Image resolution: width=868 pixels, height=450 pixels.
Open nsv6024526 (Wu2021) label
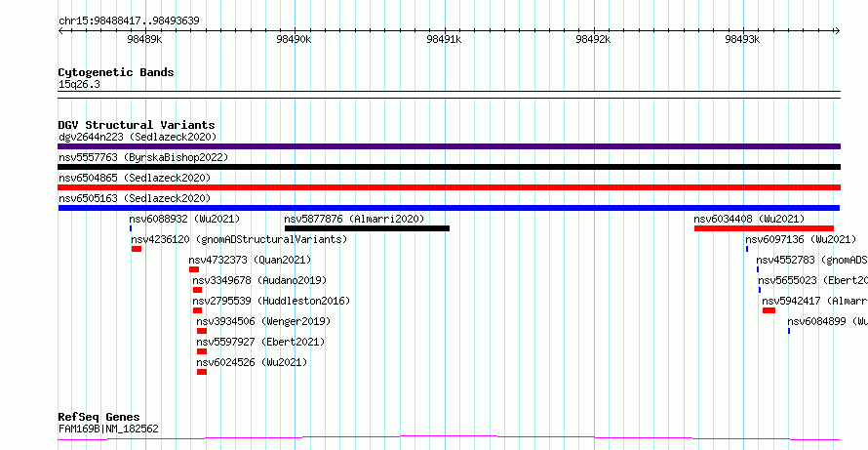coord(252,362)
